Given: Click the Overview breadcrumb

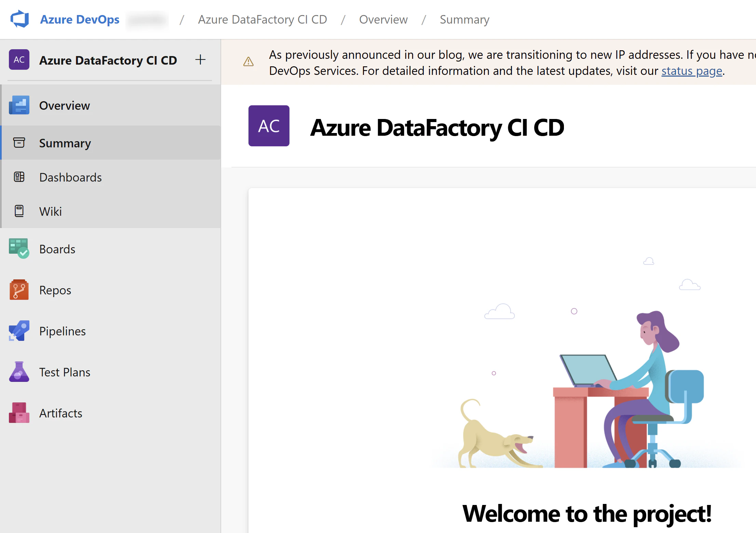Looking at the screenshot, I should [383, 19].
